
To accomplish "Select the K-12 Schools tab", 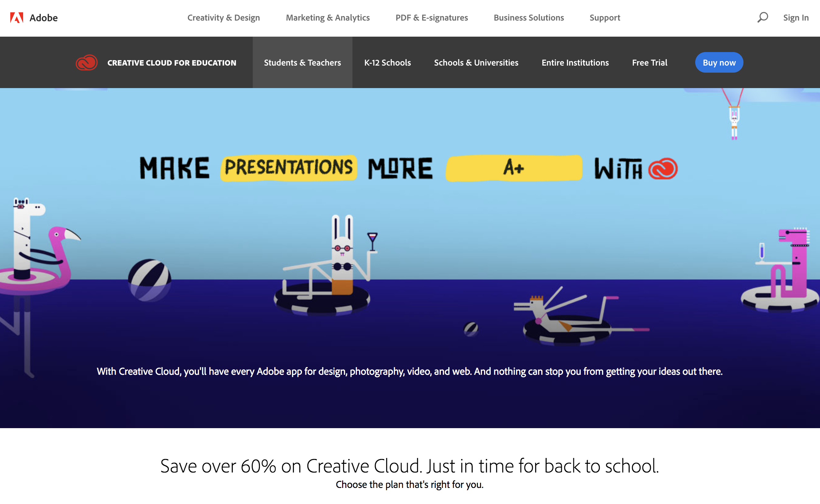I will (x=387, y=63).
